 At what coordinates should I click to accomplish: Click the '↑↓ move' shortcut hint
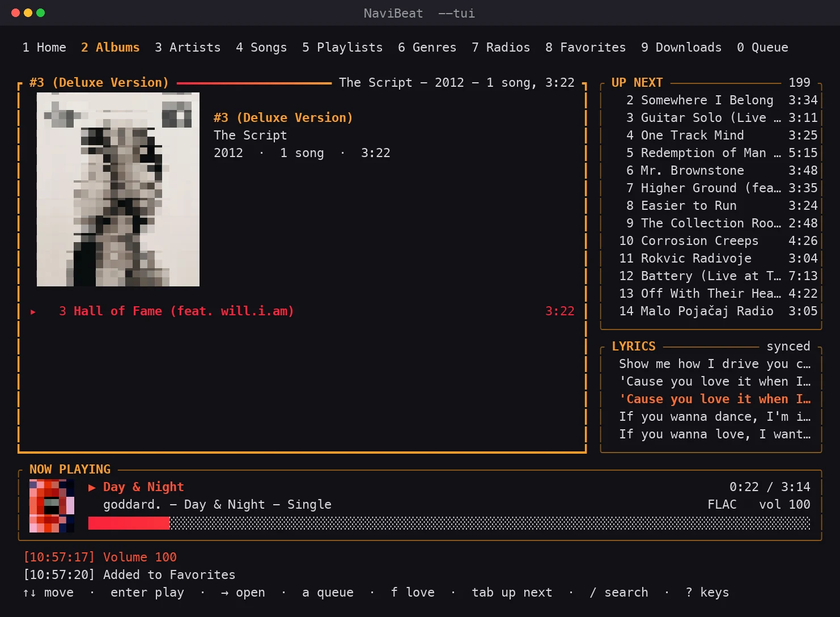(x=48, y=592)
